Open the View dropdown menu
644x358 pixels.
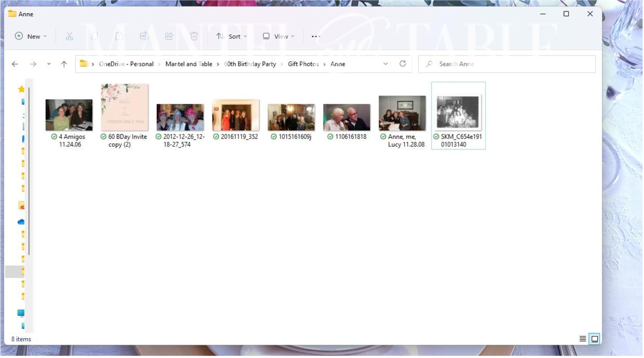click(x=279, y=36)
